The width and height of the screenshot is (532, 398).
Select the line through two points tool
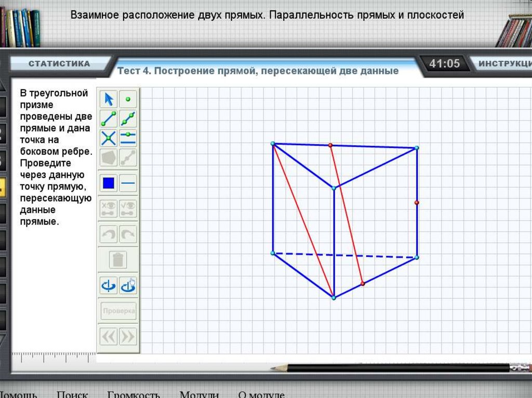coord(128,119)
